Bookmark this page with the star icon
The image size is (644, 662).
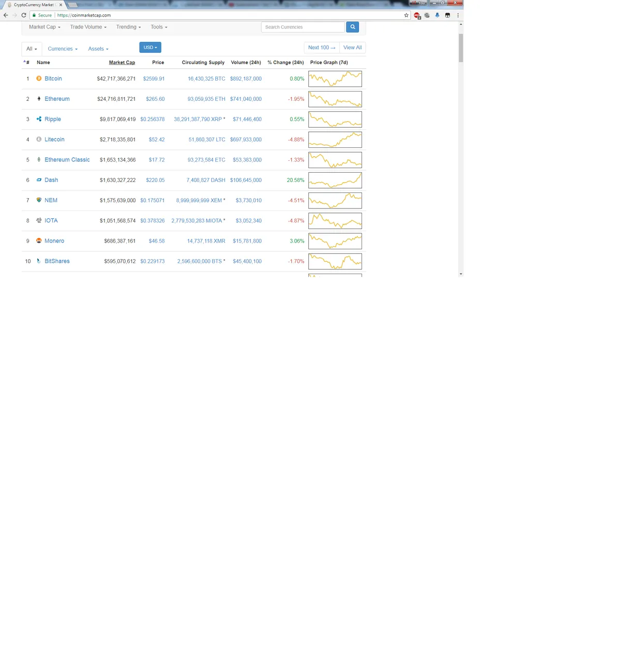tap(406, 15)
